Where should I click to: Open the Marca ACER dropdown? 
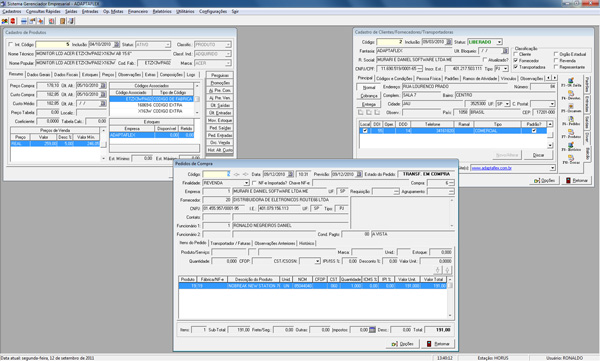(228, 63)
